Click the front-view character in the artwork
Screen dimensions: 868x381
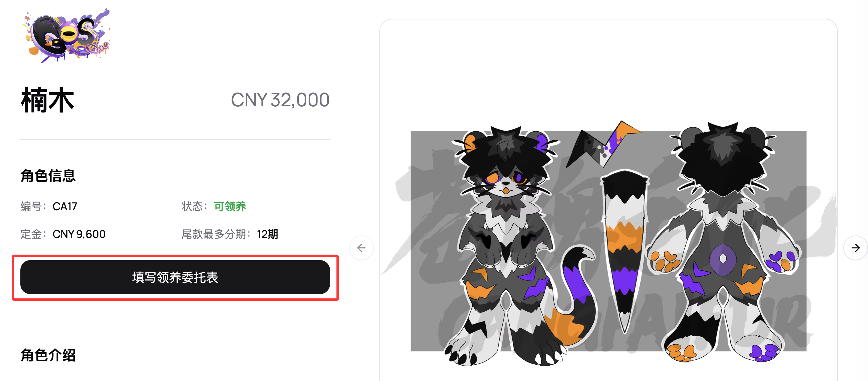[505, 246]
